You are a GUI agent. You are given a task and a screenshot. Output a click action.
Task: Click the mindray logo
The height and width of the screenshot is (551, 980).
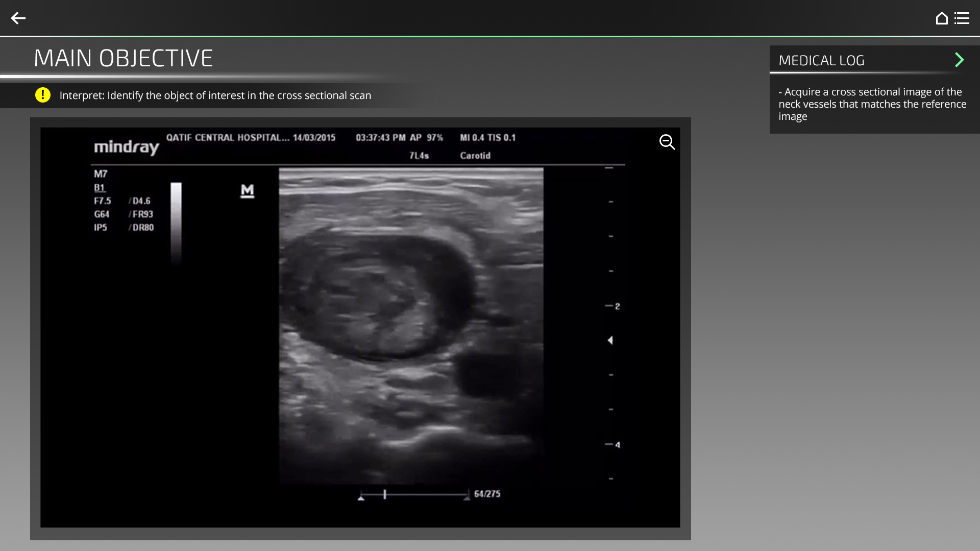coord(126,147)
